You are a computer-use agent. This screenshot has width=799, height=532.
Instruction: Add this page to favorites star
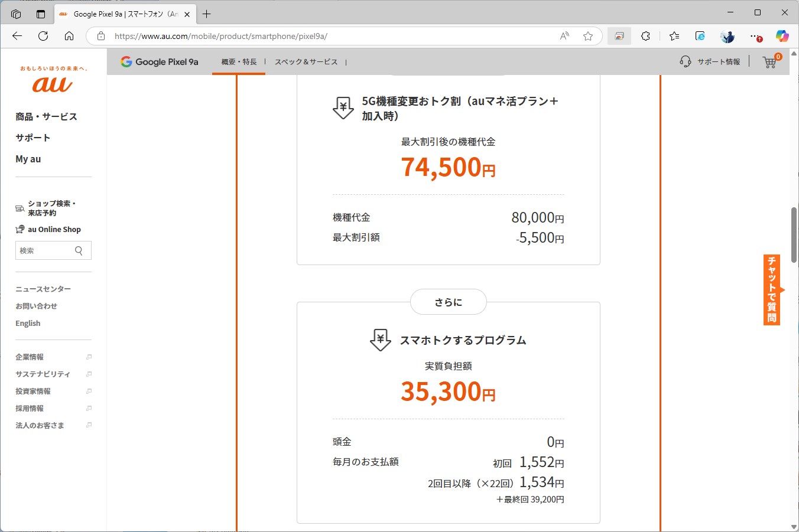coord(588,36)
